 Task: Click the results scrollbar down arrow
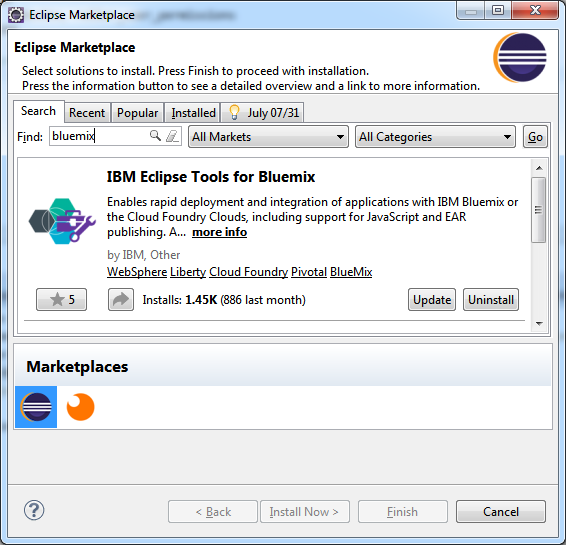coord(539,324)
